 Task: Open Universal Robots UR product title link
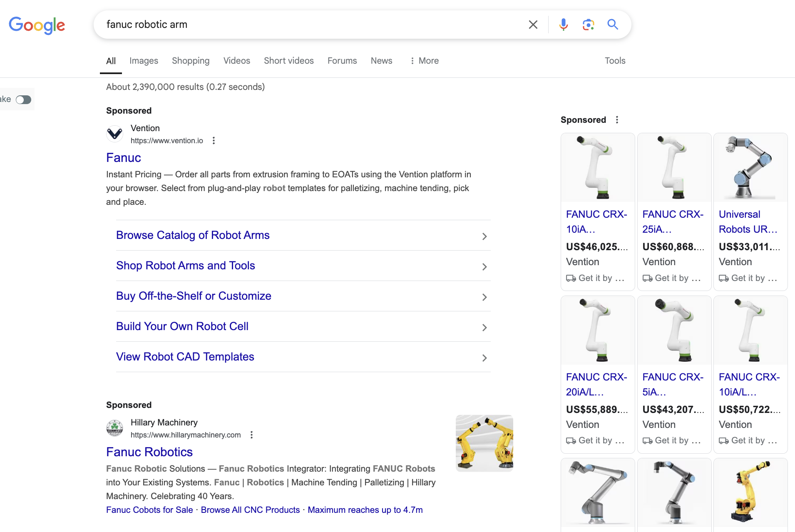tap(748, 222)
